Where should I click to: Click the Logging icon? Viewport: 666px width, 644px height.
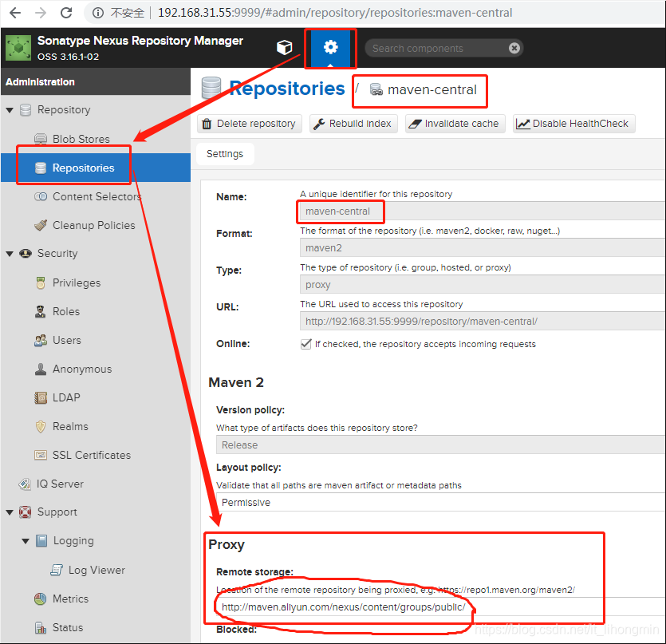(x=41, y=541)
